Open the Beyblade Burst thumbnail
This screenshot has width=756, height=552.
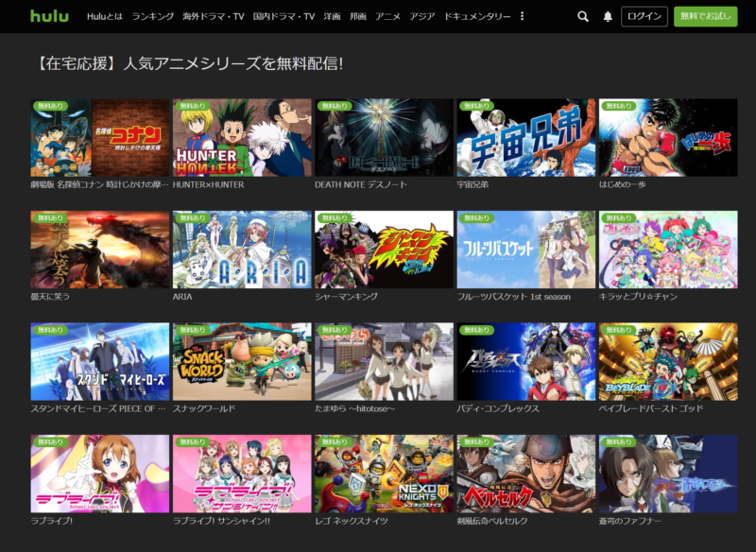(x=668, y=362)
